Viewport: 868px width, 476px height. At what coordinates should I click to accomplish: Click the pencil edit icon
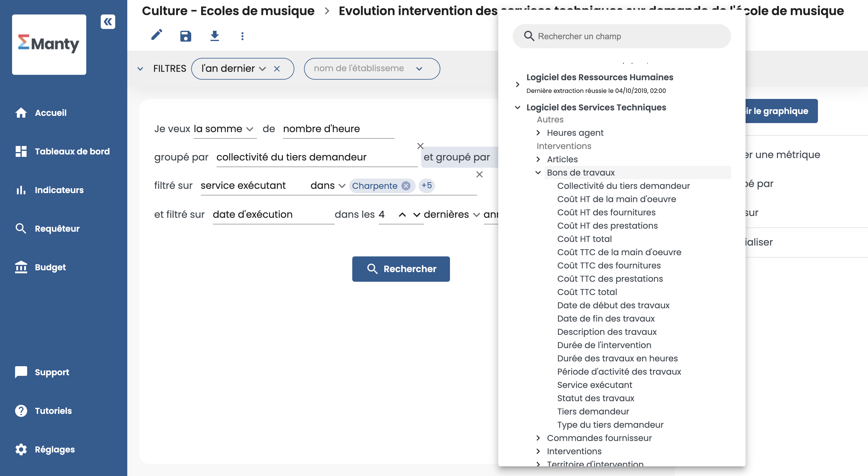pos(157,35)
